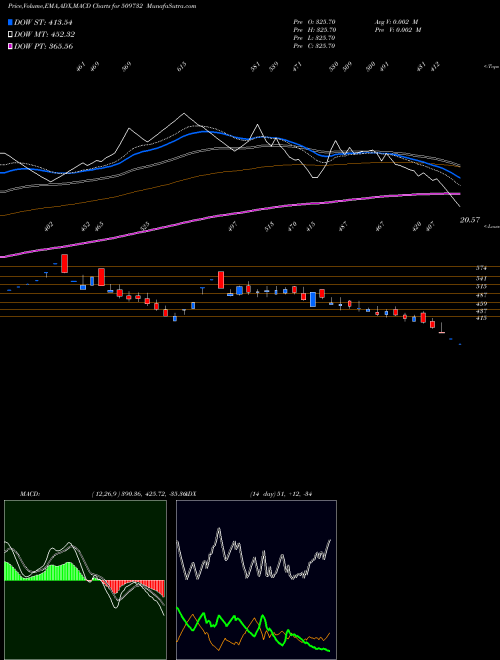Click the white DOW MT legend swatch
Image resolution: width=500 pixels, height=660 pixels.
[x=10, y=35]
